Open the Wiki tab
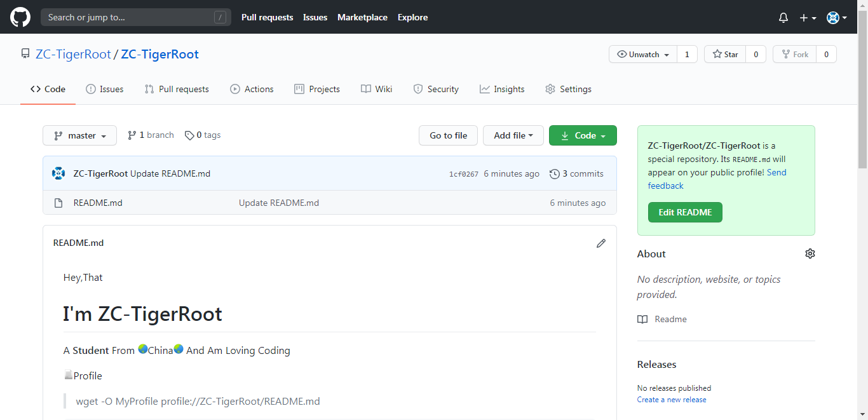Image resolution: width=868 pixels, height=420 pixels. point(377,89)
